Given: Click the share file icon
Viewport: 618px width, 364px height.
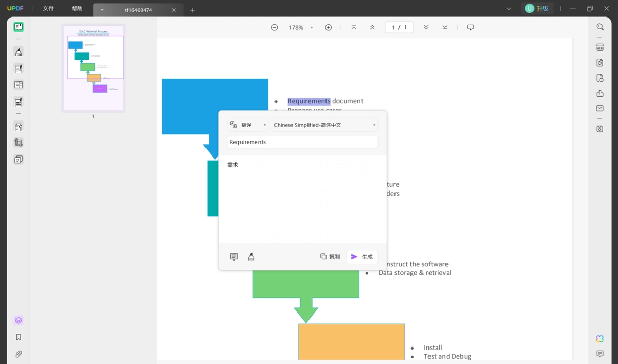Looking at the screenshot, I should coord(600,93).
